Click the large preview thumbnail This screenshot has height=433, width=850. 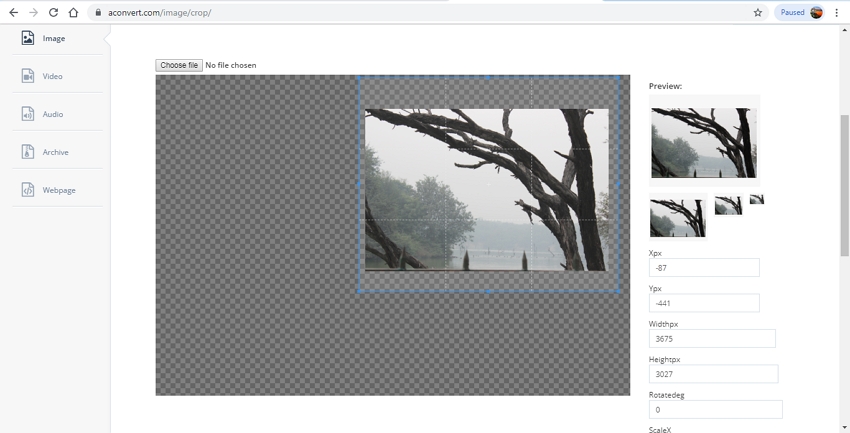[704, 141]
